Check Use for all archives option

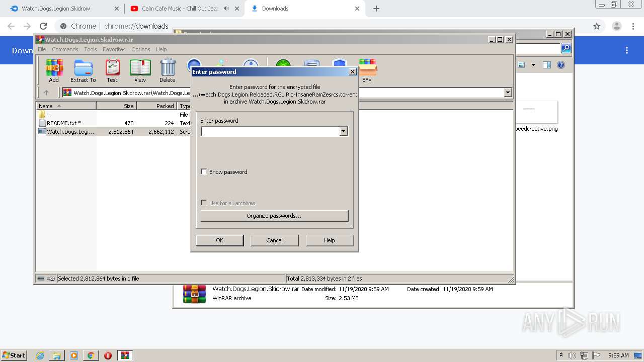click(204, 203)
